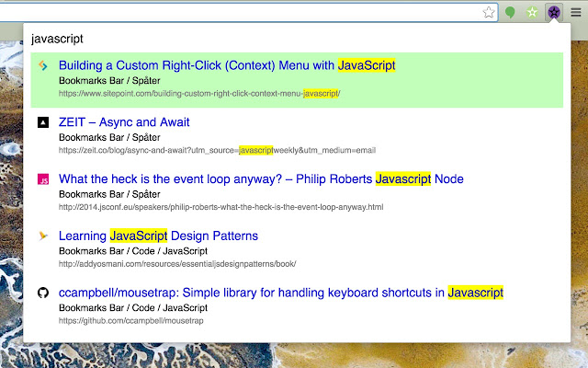Screen dimensions: 588x368
Task: Open ccampbell/mousetrap bookmark
Action: click(x=281, y=293)
